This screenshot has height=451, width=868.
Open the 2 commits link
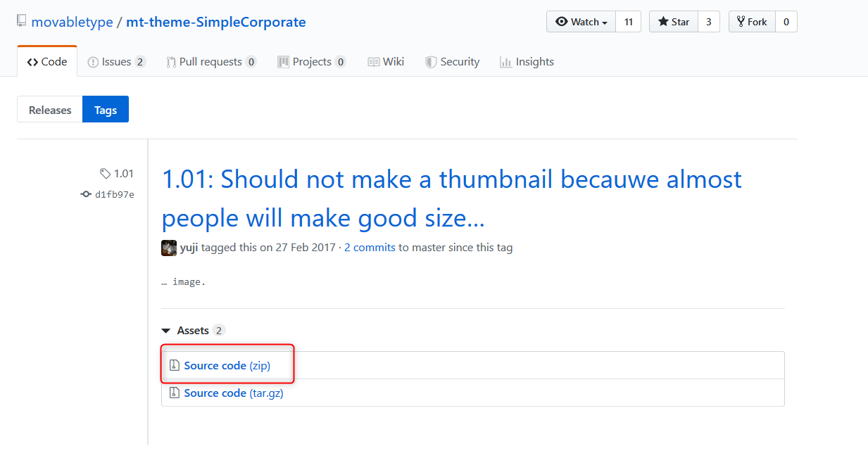point(370,248)
